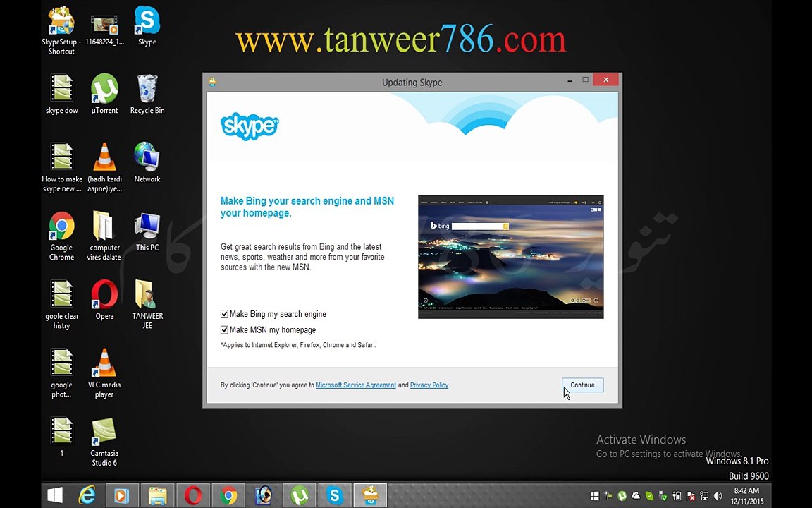812x508 pixels.
Task: Switch to the Skype installer taskbar item
Action: pyautogui.click(x=370, y=495)
